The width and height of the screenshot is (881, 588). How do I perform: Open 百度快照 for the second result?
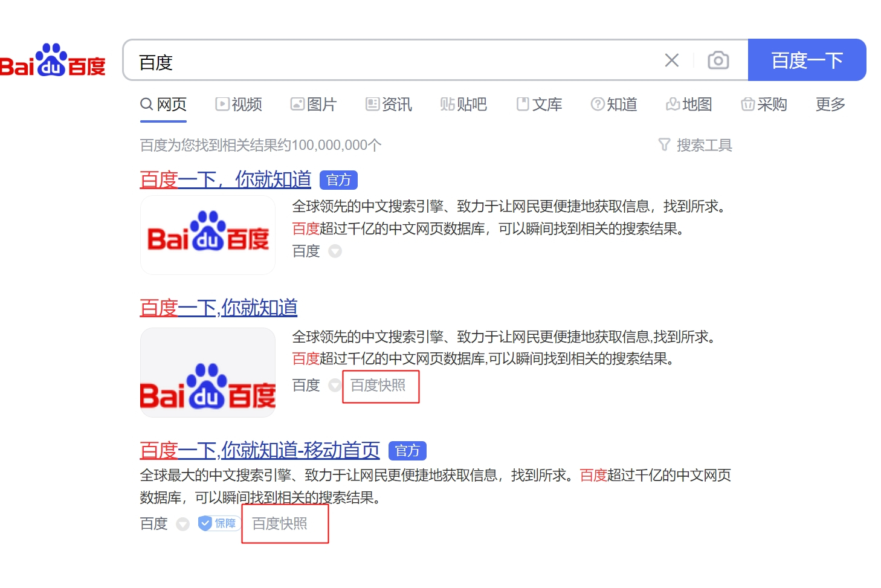[378, 385]
